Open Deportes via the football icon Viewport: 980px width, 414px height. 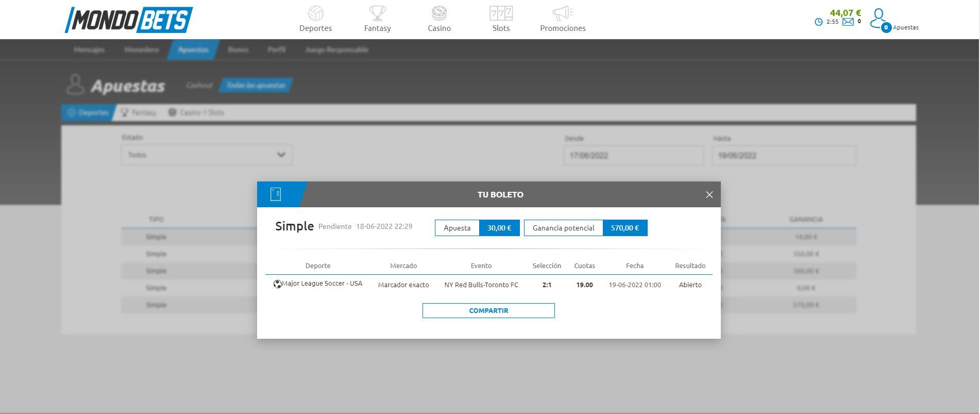[315, 13]
